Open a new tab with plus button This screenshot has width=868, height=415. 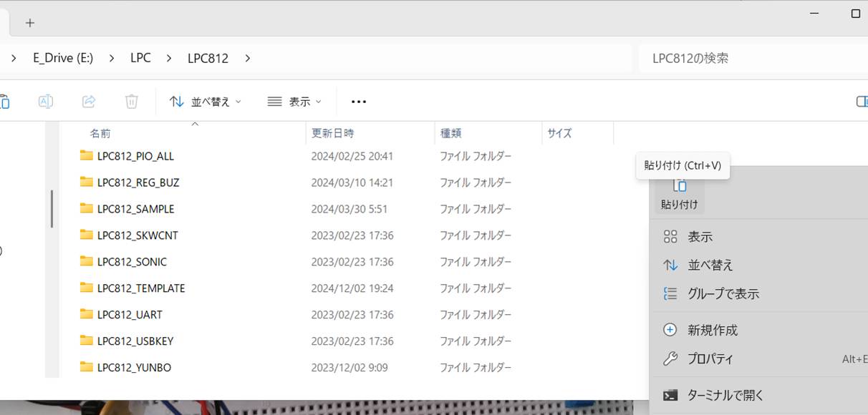(x=30, y=23)
